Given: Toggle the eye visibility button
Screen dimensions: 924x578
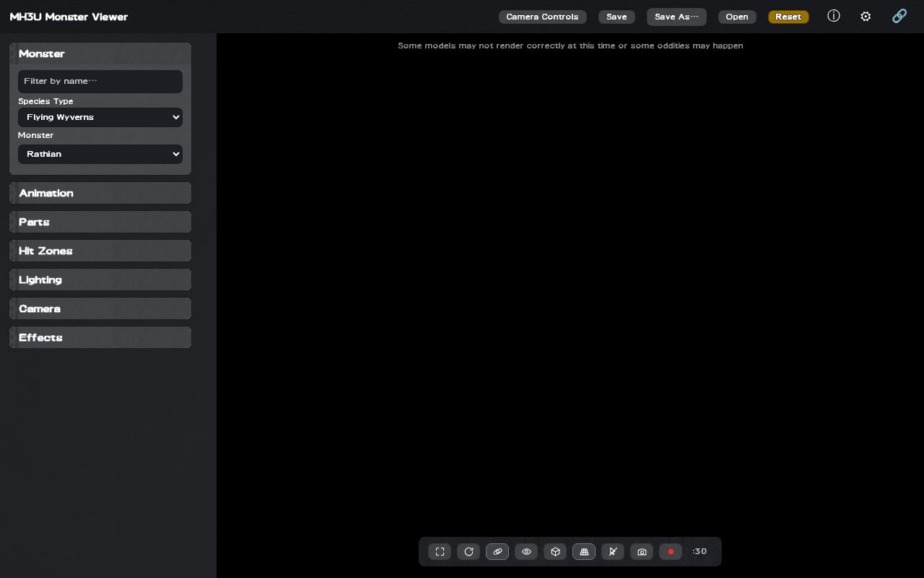Looking at the screenshot, I should pos(526,552).
